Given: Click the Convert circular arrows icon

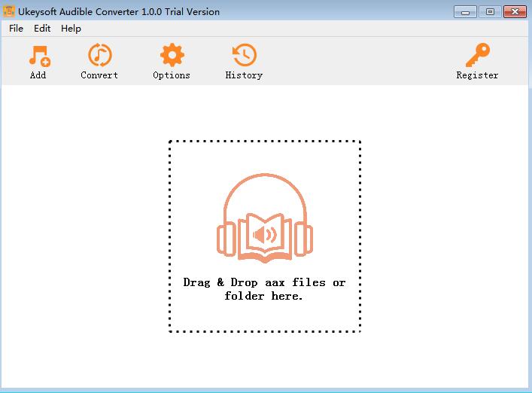Looking at the screenshot, I should [100, 55].
